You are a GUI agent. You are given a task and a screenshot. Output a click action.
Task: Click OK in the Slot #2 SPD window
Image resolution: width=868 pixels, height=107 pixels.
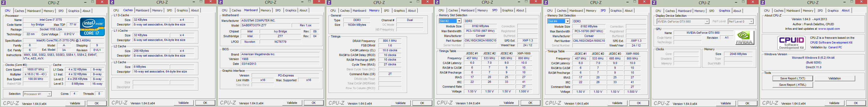click(x=530, y=103)
